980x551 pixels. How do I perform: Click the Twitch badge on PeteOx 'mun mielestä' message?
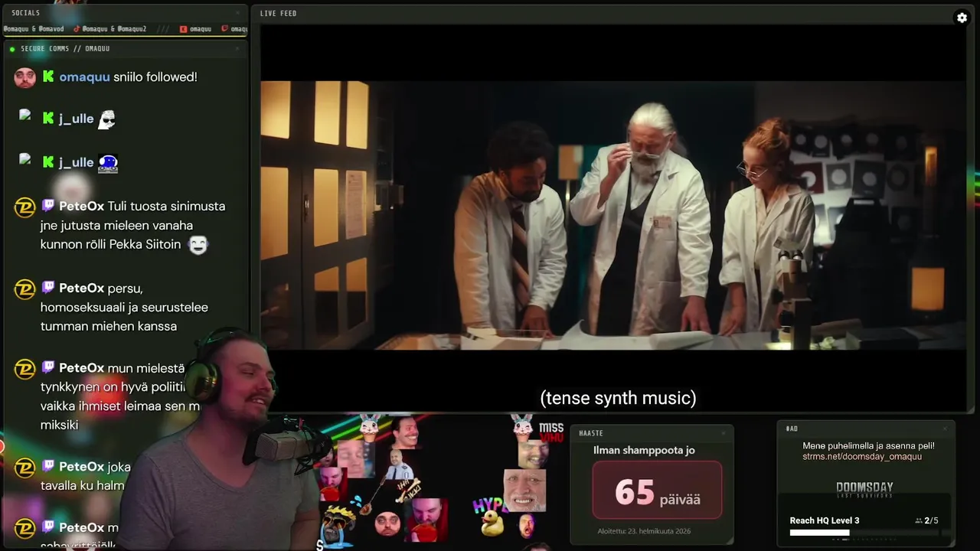48,368
